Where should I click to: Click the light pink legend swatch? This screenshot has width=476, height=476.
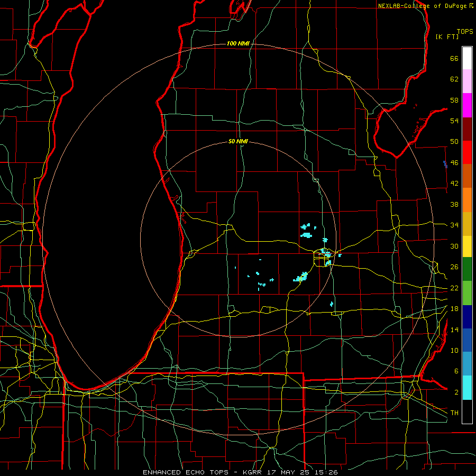coord(467,81)
